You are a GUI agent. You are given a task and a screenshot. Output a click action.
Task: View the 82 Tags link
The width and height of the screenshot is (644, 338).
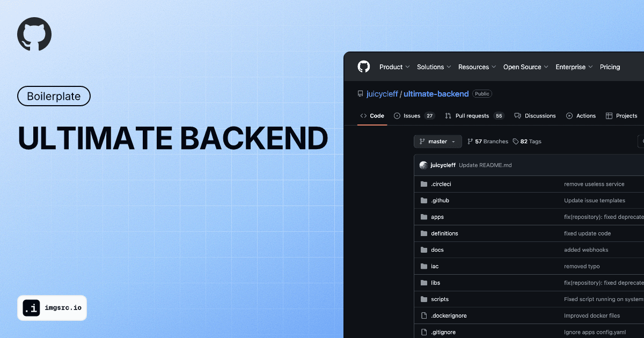(527, 142)
